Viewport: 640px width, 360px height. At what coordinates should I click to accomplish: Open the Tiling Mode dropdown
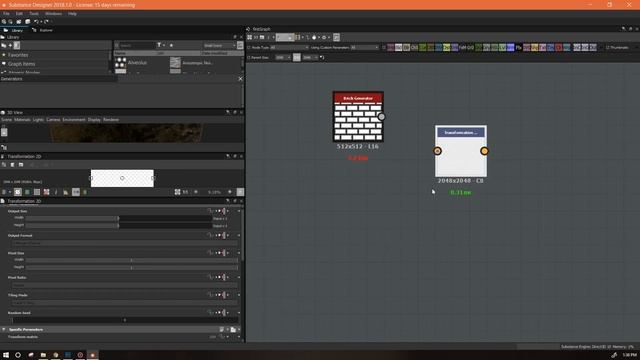pos(124,303)
